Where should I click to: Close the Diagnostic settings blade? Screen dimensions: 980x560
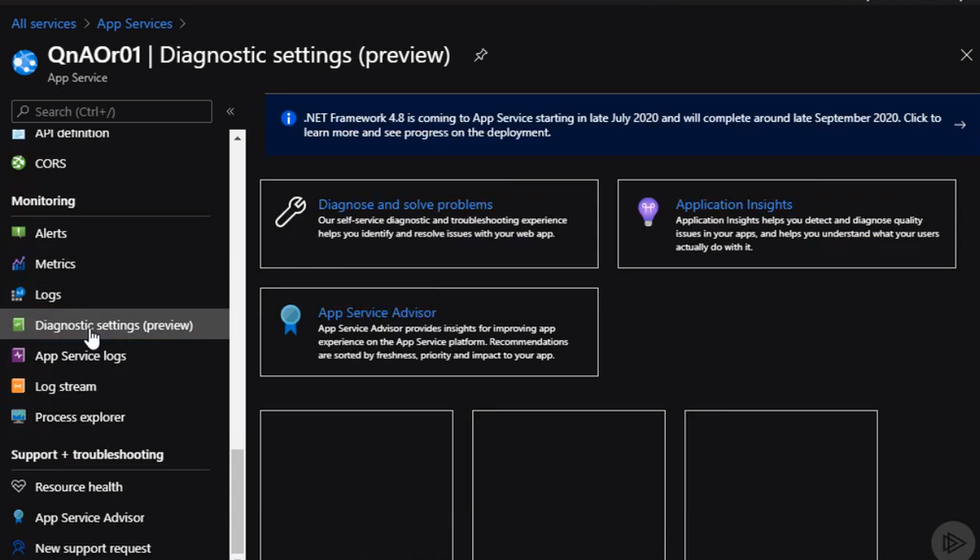(966, 55)
